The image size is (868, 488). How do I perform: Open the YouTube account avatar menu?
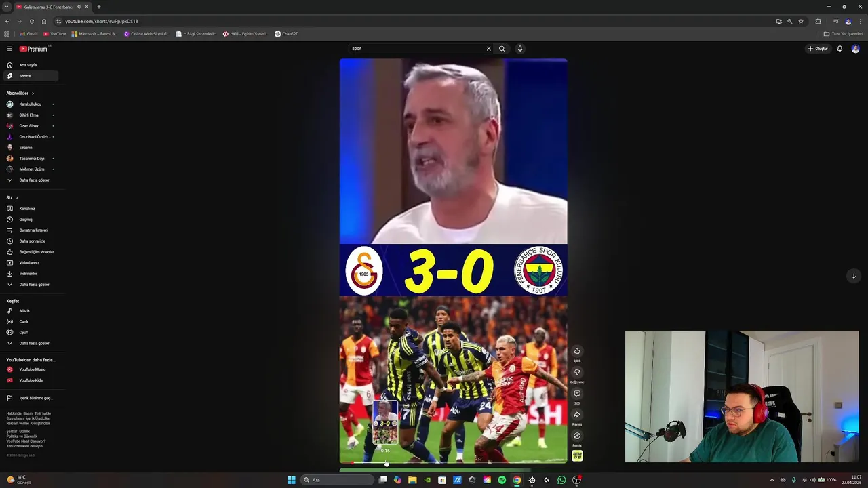(855, 49)
